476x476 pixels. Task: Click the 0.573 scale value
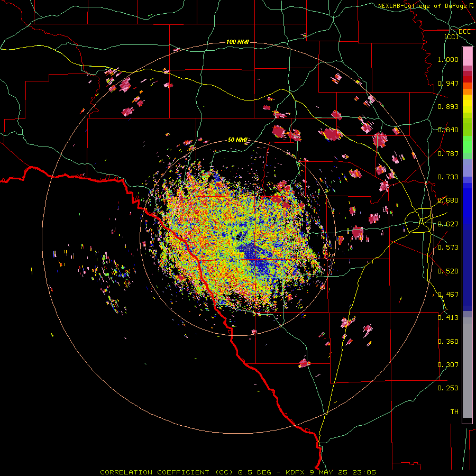[x=448, y=248]
